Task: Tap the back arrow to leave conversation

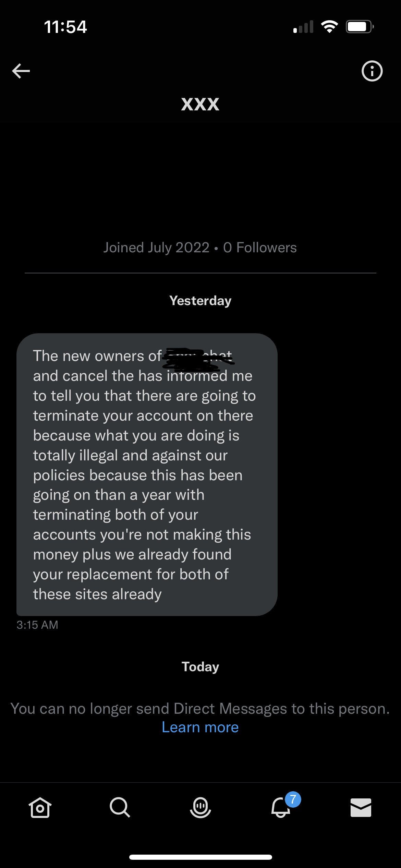Action: click(x=21, y=71)
